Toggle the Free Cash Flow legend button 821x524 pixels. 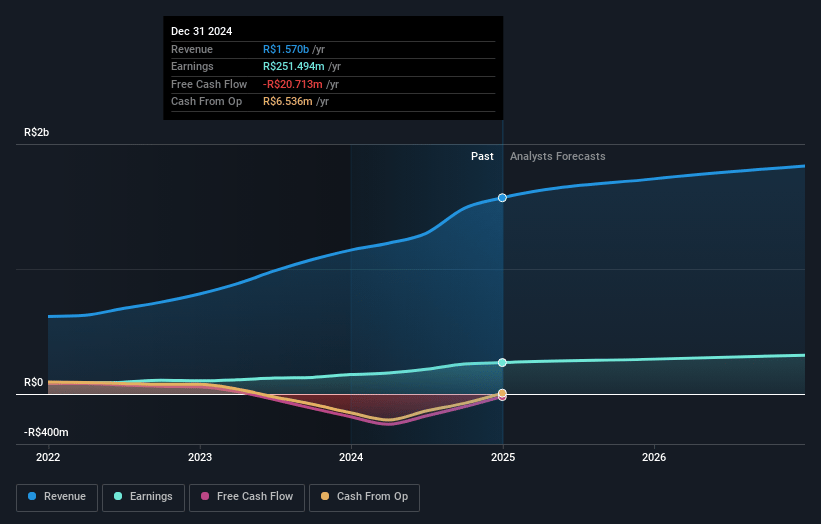tap(247, 497)
